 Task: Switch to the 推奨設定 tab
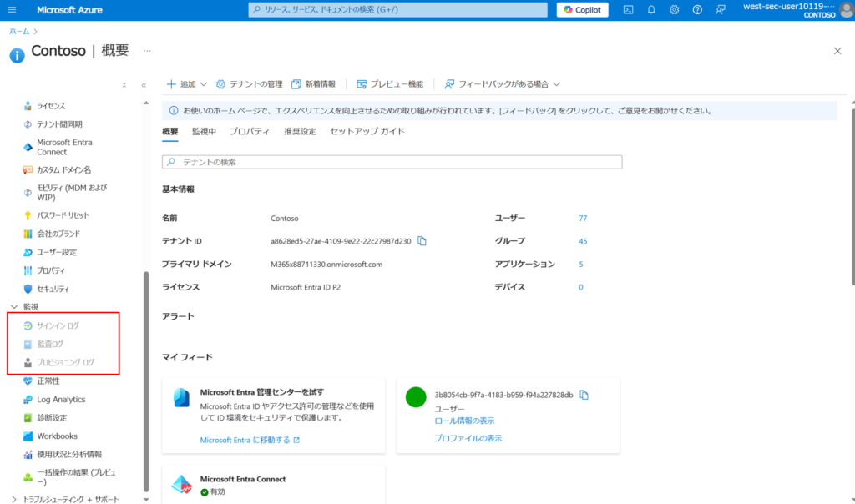coord(300,131)
